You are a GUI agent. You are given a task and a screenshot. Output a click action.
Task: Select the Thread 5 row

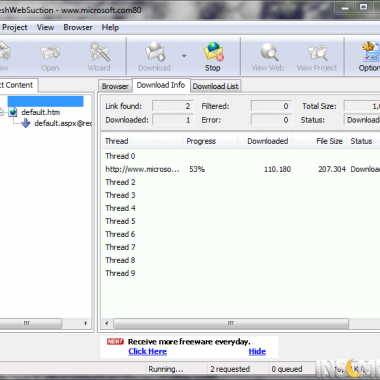pyautogui.click(x=240, y=221)
